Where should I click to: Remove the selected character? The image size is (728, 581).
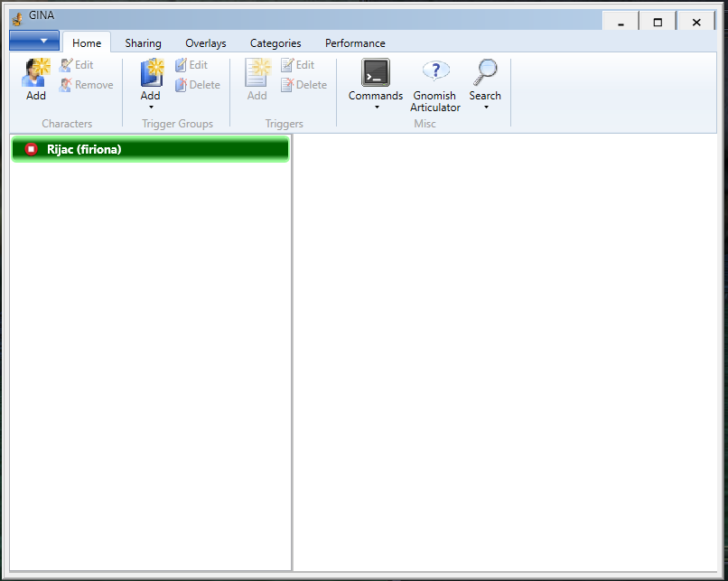coord(87,85)
